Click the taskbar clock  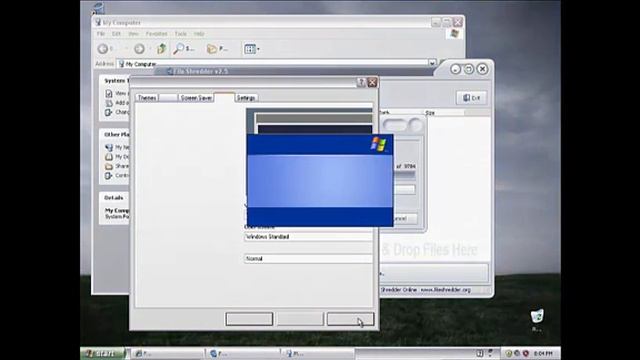click(x=543, y=353)
